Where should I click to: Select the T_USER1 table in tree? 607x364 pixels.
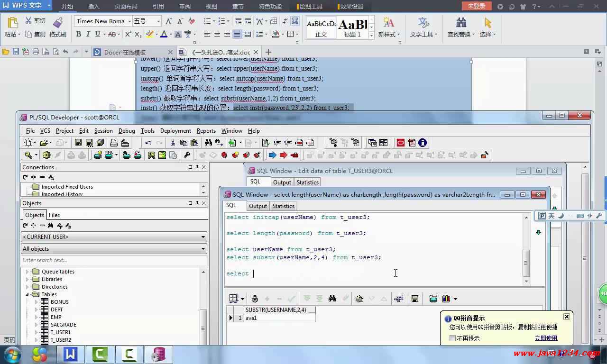60,332
